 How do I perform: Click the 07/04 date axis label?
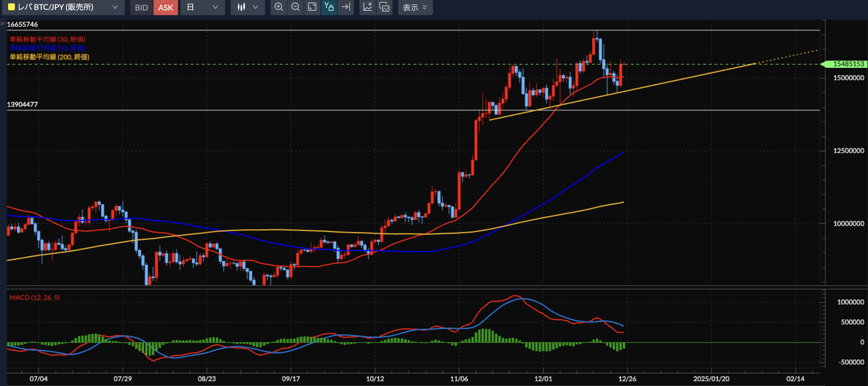[38, 379]
